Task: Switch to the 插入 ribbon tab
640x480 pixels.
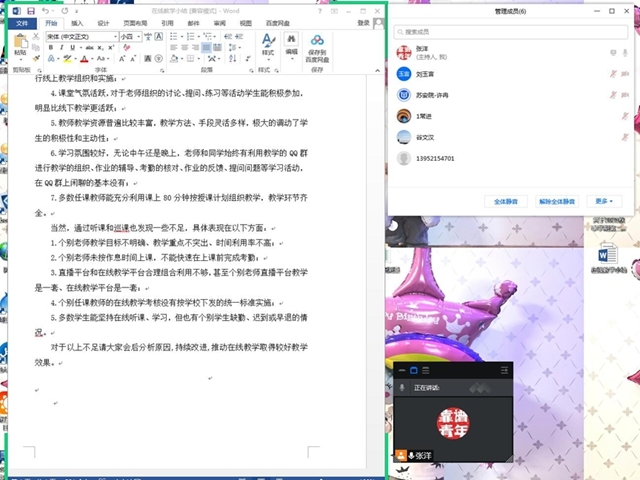Action: 77,22
